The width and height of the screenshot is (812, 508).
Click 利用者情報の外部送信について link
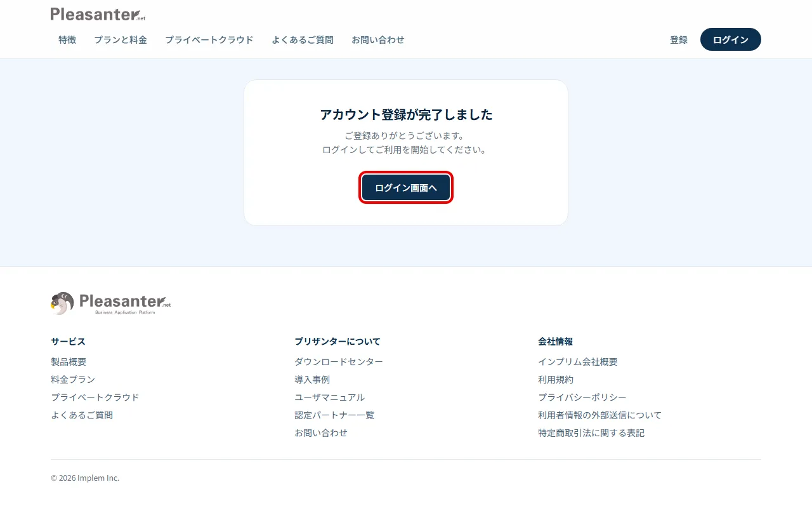(x=600, y=415)
